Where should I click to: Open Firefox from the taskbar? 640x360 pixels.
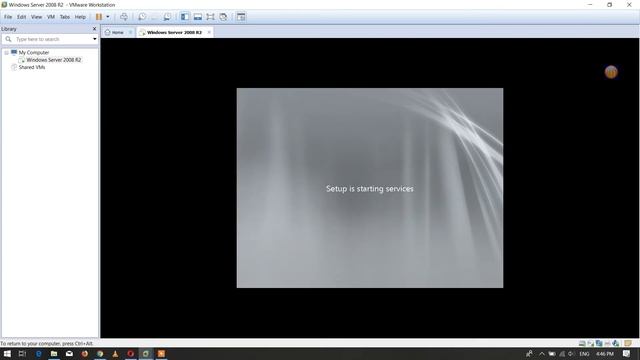84,354
